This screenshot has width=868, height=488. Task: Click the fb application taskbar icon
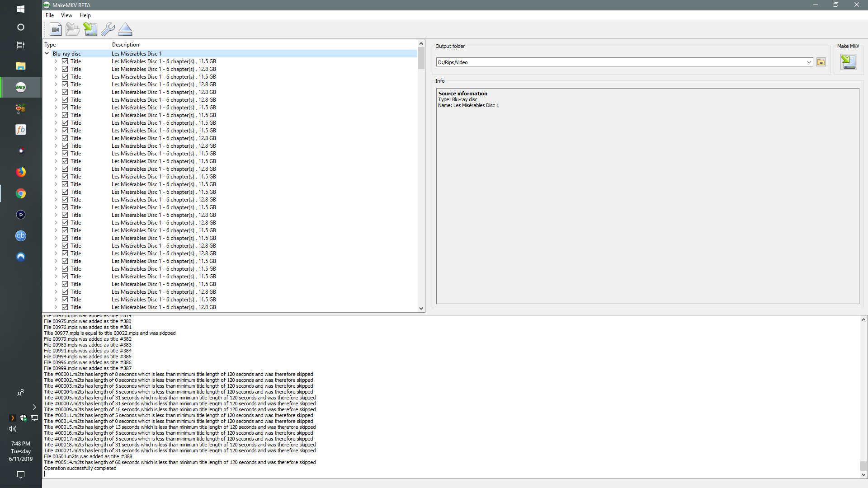pos(21,130)
